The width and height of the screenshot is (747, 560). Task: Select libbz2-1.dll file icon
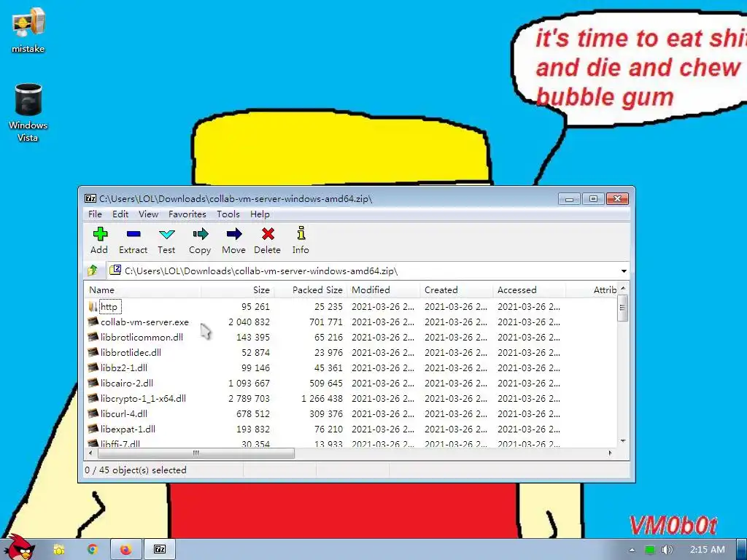pos(93,367)
